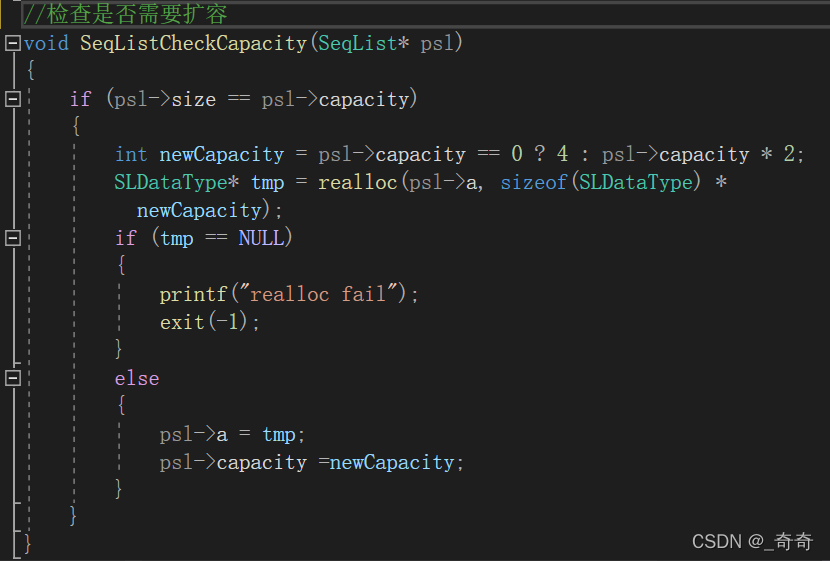The height and width of the screenshot is (561, 830).
Task: Click the exit(-1) statement
Action: 210,322
